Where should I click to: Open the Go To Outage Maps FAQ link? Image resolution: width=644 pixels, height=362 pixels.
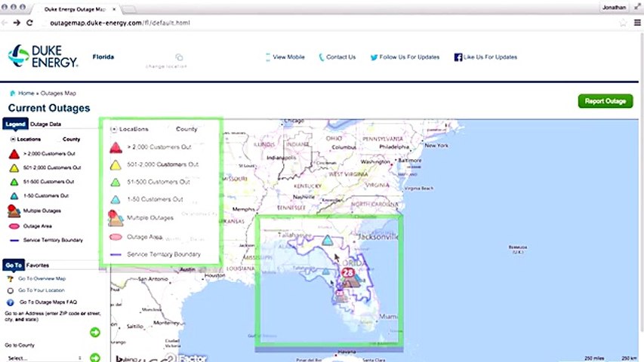[x=48, y=302]
